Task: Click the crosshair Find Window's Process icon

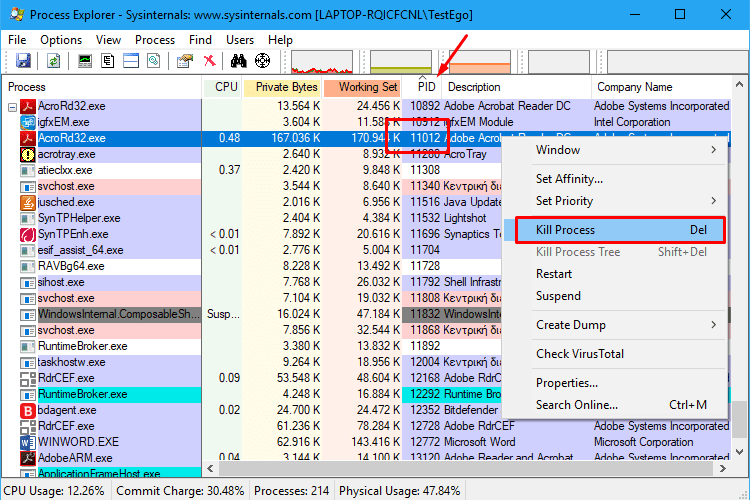Action: point(262,61)
